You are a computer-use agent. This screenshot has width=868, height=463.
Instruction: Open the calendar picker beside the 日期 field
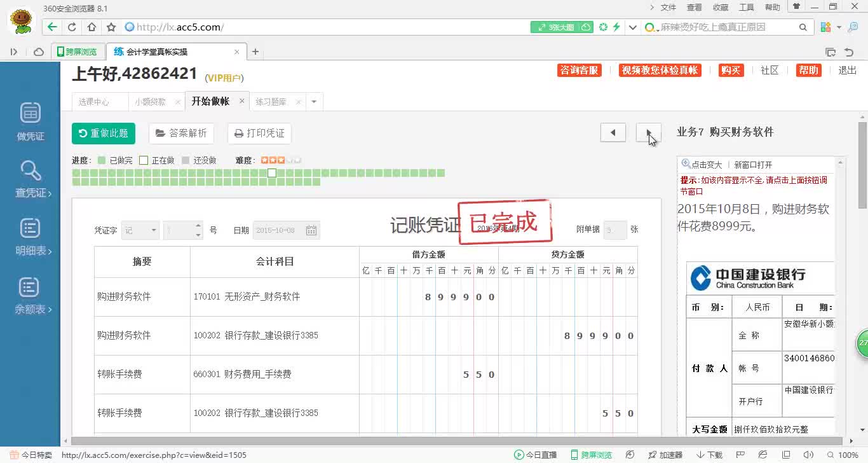pos(311,230)
